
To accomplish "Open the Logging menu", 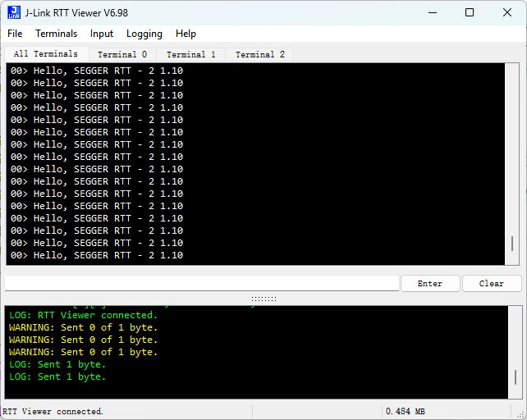I will [144, 34].
